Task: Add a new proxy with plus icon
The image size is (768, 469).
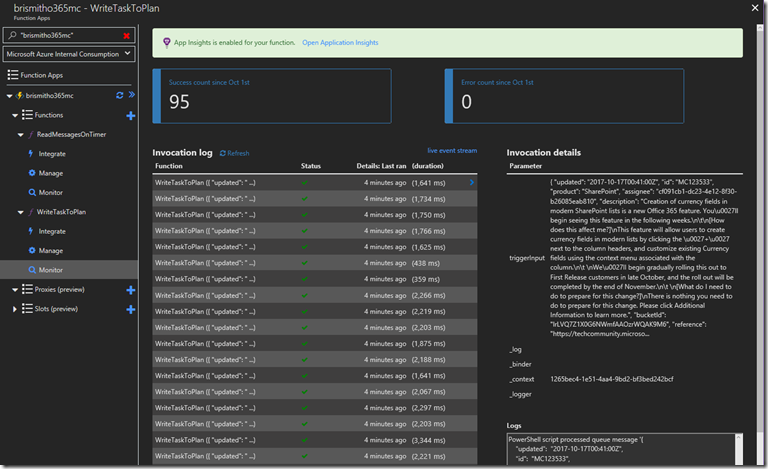Action: pos(130,290)
